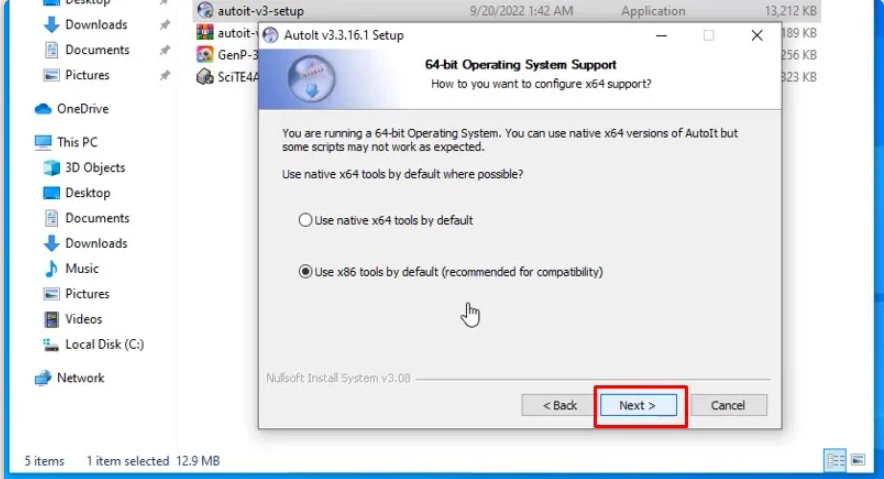
Task: Switch to large thumbnails view icon
Action: (858, 460)
